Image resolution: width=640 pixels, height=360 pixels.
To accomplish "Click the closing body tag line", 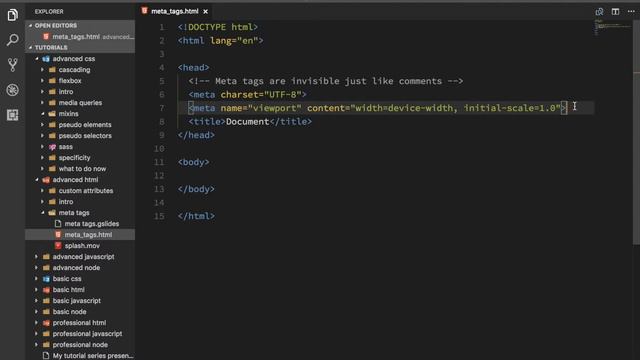I will point(196,189).
